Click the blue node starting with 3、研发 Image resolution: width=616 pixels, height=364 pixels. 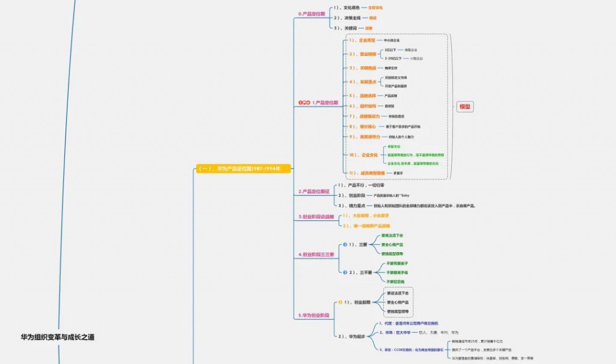tap(411, 350)
